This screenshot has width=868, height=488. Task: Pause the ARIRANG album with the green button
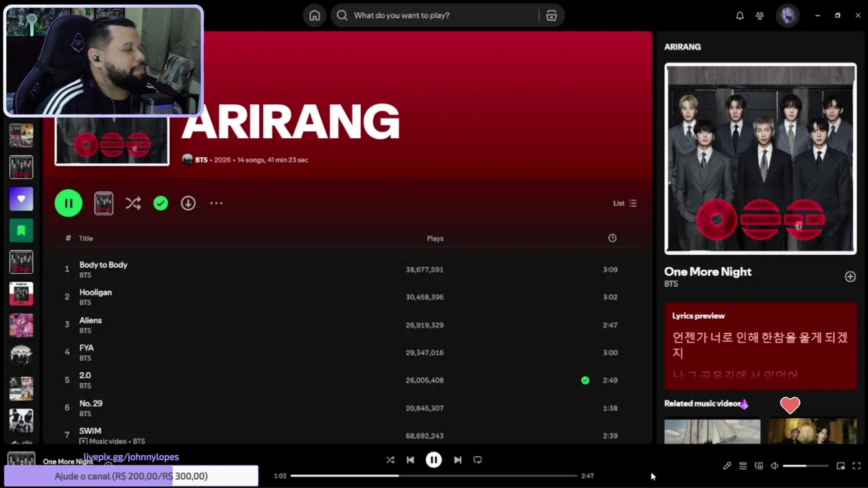(x=68, y=203)
